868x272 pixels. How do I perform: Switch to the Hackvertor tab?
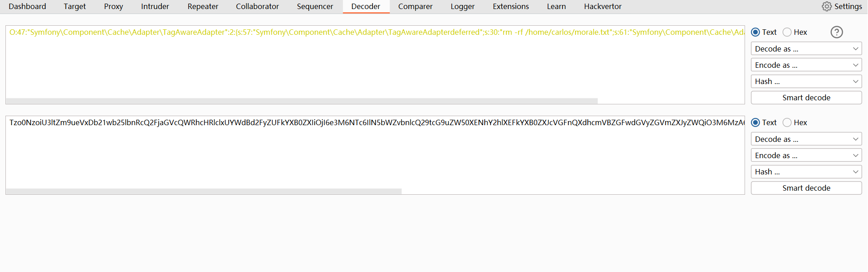point(603,6)
